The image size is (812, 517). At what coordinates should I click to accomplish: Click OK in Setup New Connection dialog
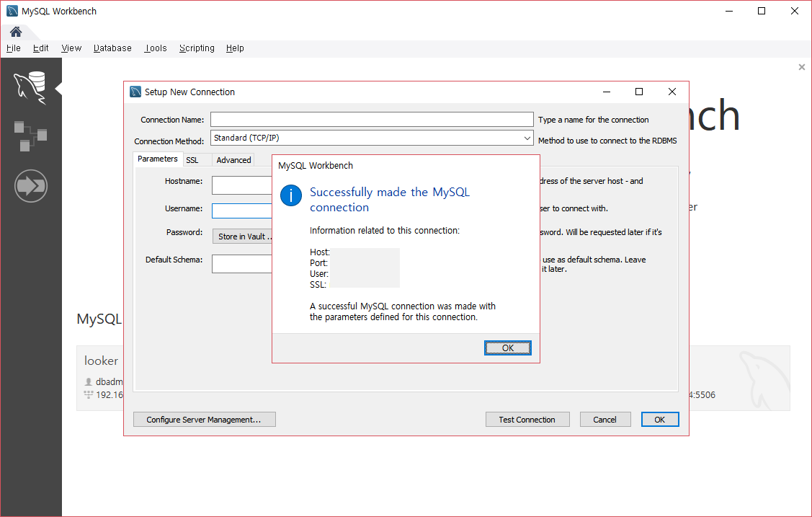coord(660,420)
